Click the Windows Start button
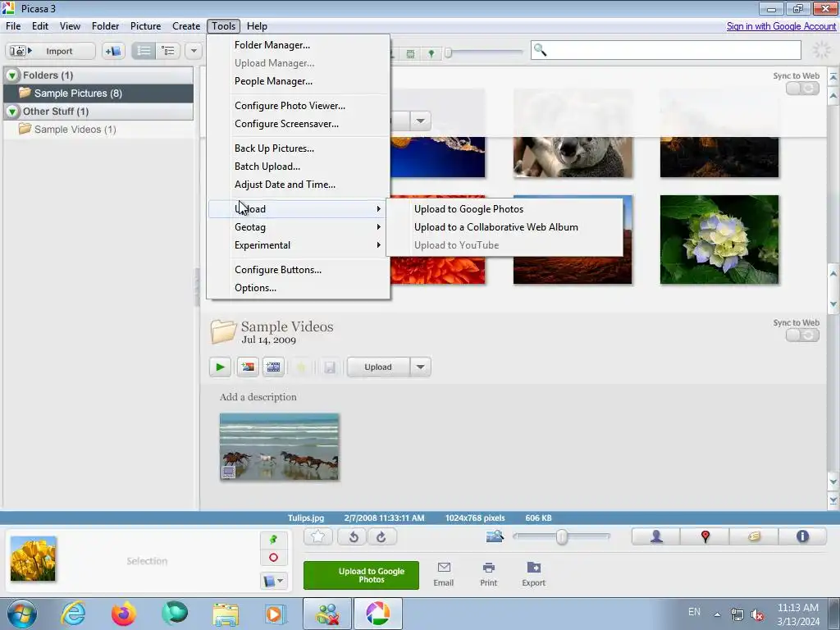The height and width of the screenshot is (630, 840). tap(21, 614)
